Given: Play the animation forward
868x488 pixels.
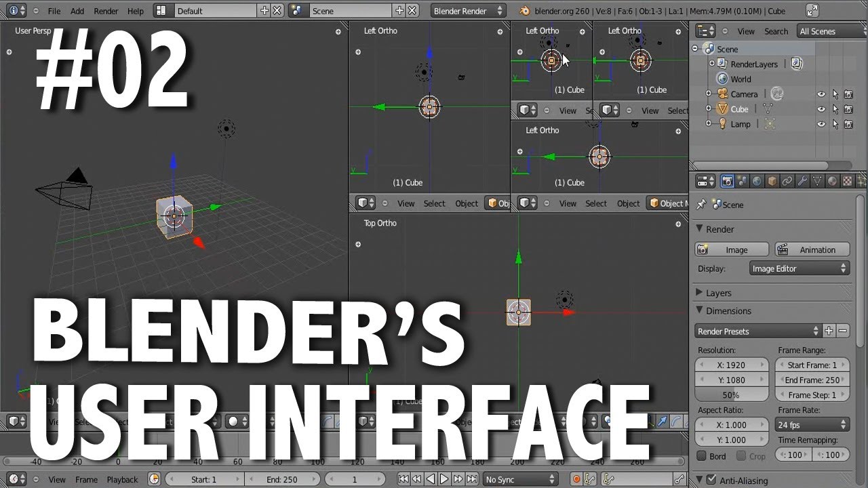Looking at the screenshot, I should 444,479.
